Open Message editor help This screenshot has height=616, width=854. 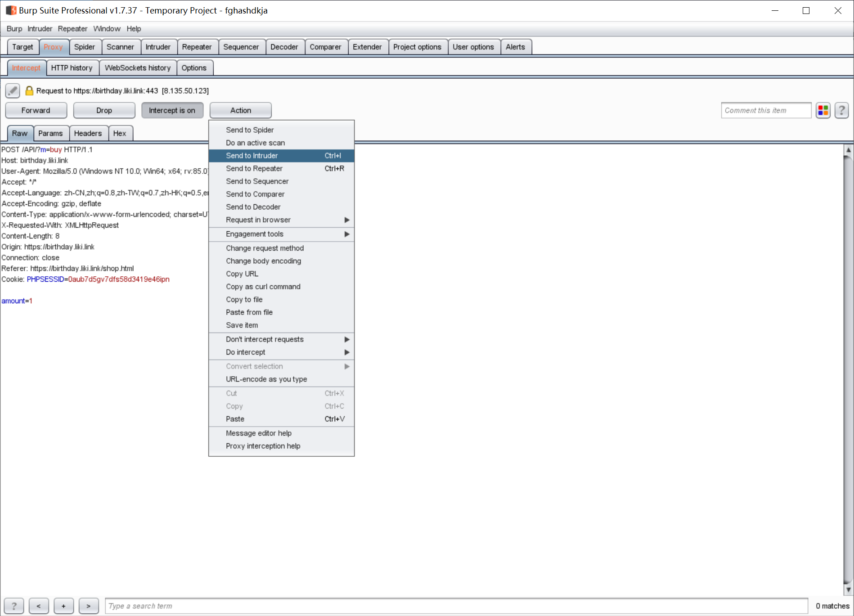pyautogui.click(x=282, y=433)
